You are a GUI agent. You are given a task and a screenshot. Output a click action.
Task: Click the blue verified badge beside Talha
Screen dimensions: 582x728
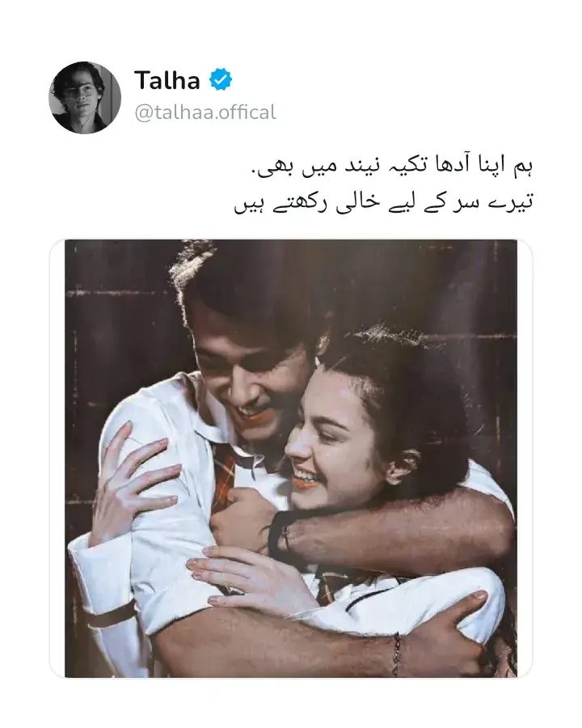coord(221,80)
